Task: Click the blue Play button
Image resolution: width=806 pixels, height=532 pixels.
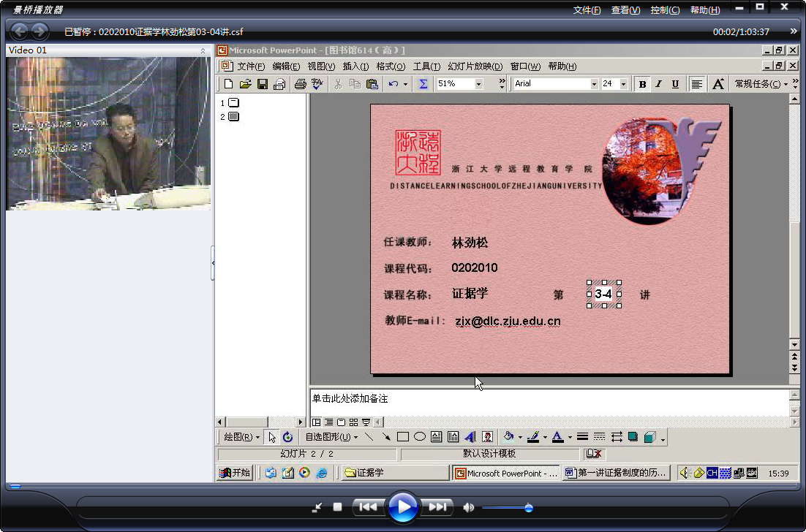Action: (402, 507)
